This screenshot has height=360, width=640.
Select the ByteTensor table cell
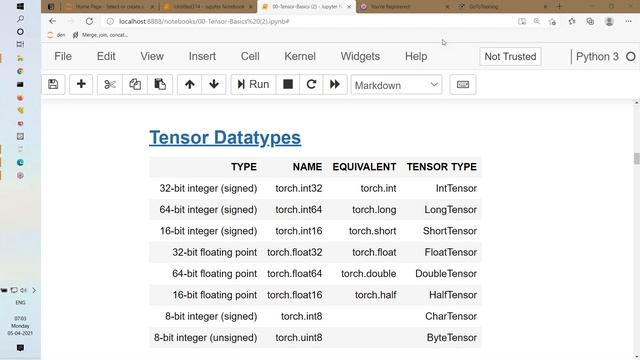coord(452,338)
